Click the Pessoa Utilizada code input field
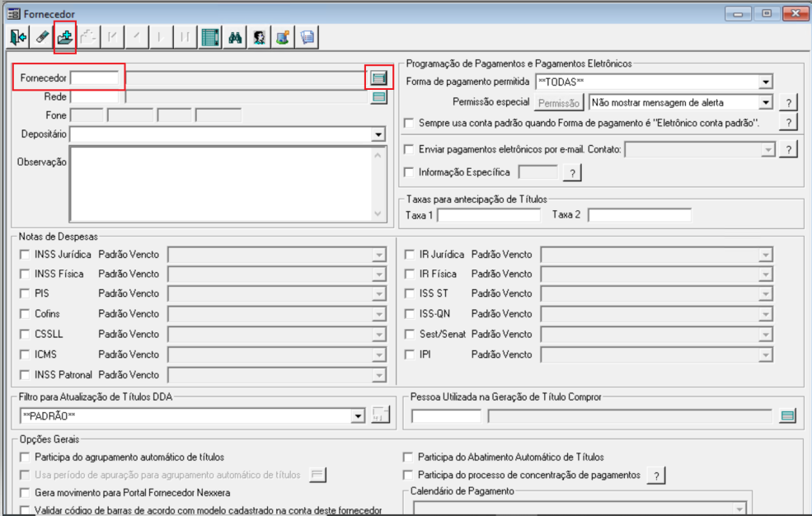812x516 pixels. [x=446, y=415]
